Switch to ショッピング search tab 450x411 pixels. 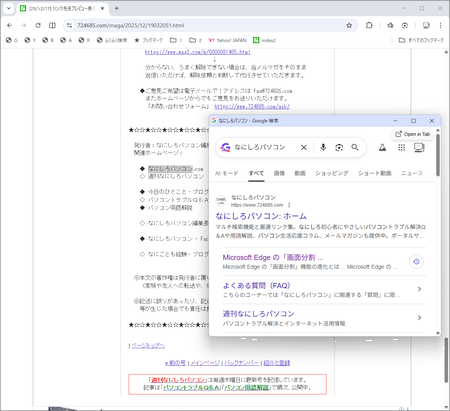pos(332,173)
